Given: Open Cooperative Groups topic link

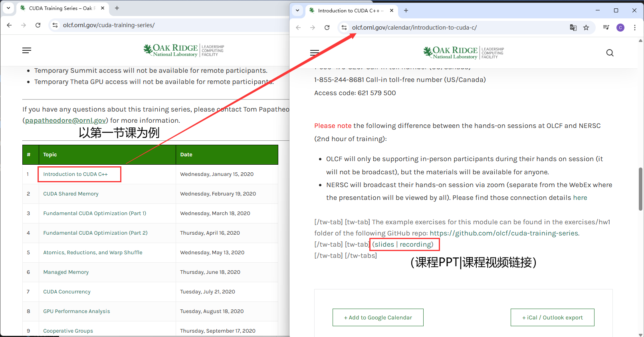Looking at the screenshot, I should (68, 331).
